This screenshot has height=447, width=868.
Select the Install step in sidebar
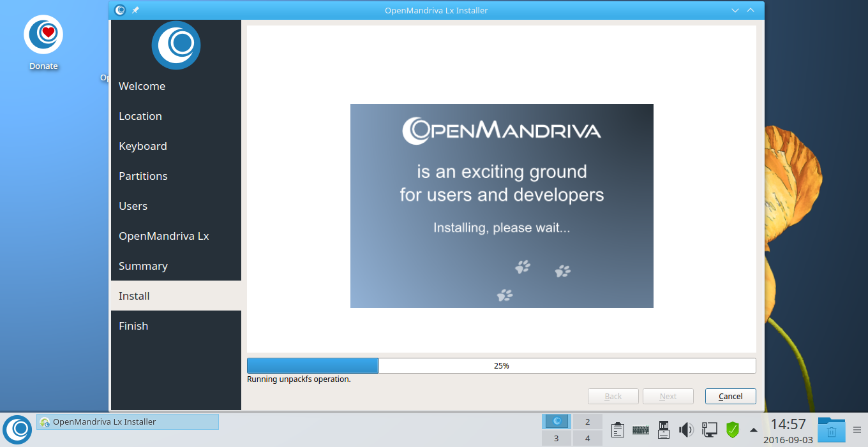click(x=176, y=296)
